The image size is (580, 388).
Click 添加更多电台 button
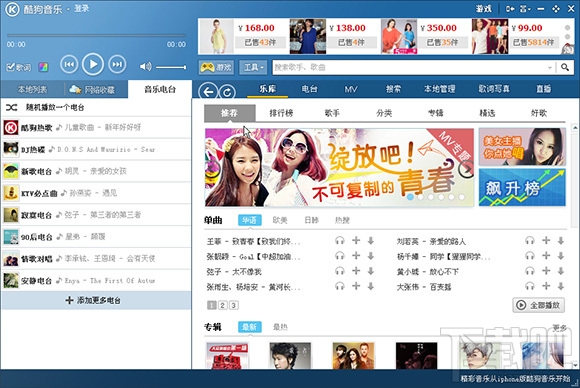click(96, 300)
